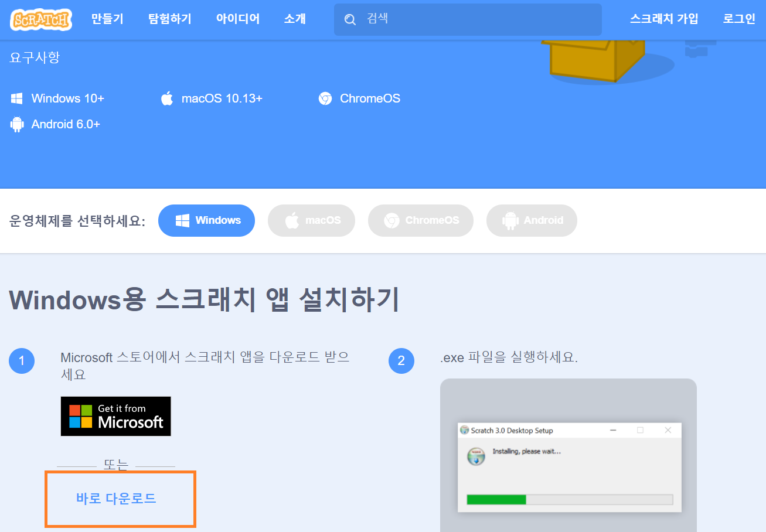
Task: Click the Android robot icon beside Android 6.0+
Action: pos(17,124)
